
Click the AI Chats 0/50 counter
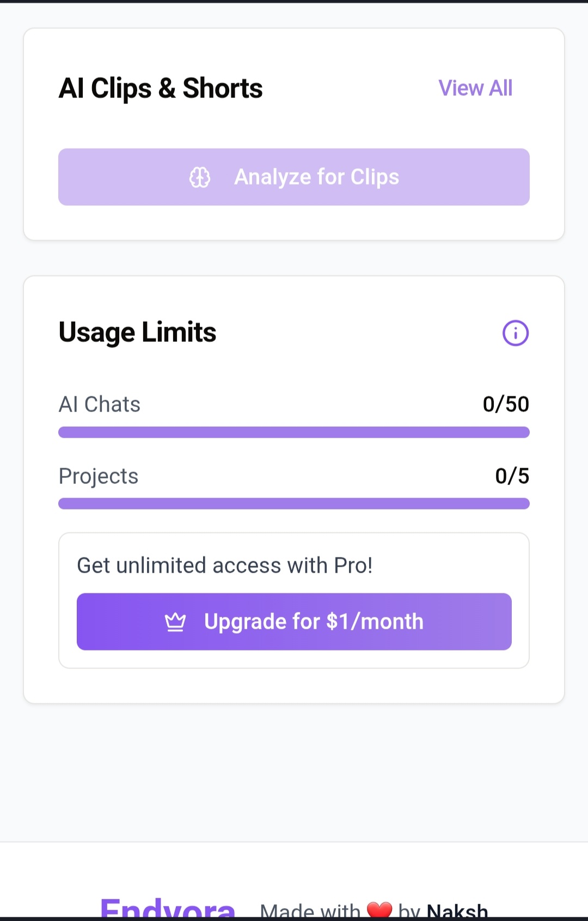pyautogui.click(x=506, y=404)
